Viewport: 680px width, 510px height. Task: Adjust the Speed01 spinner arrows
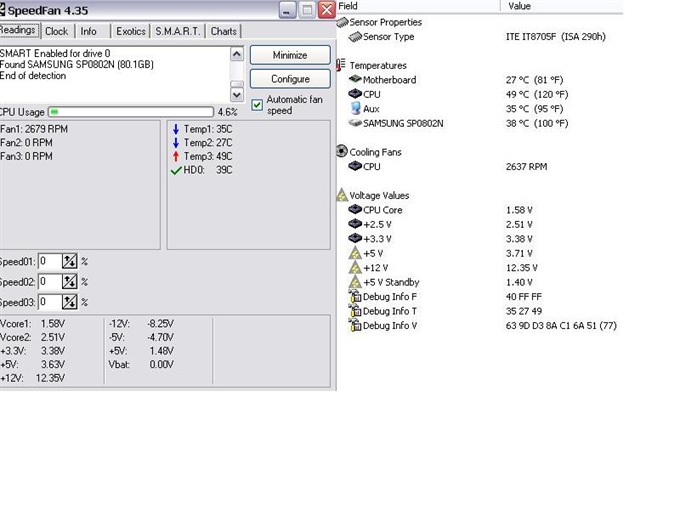coord(70,261)
